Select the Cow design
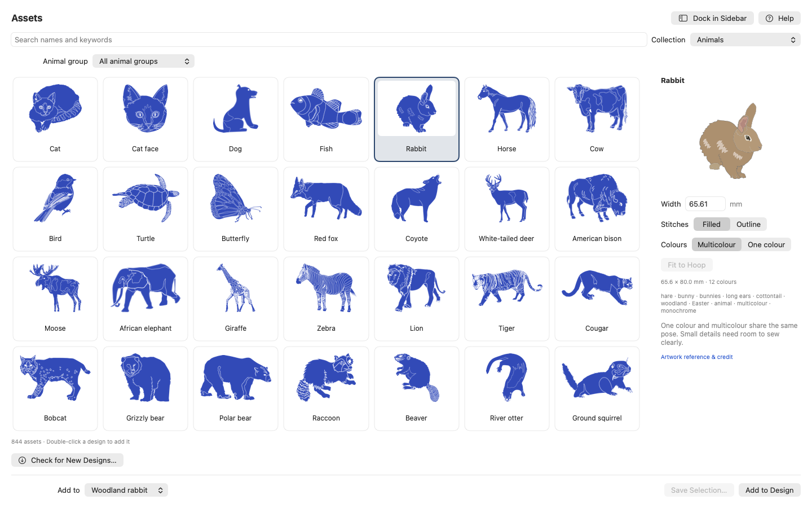Screen dimensions: 812x508 (x=597, y=119)
